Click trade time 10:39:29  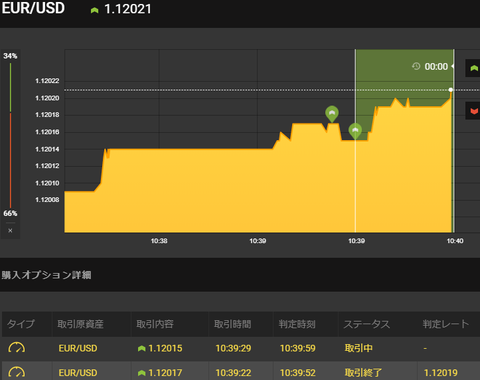(x=233, y=348)
